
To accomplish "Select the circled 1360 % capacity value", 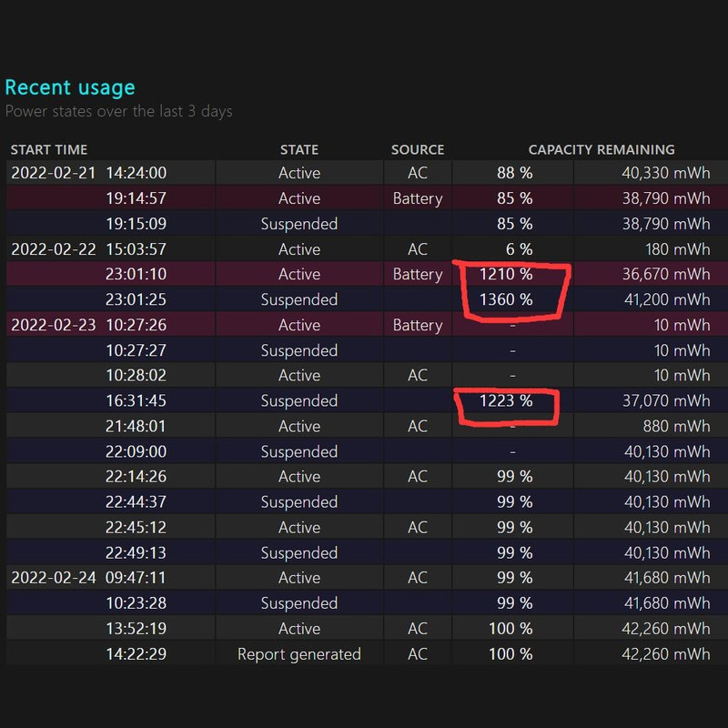I will (x=506, y=299).
